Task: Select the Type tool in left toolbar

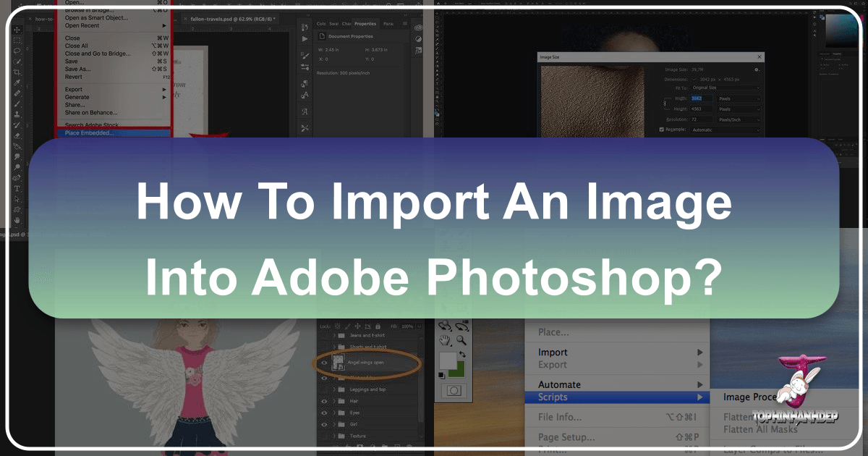Action: tap(16, 188)
